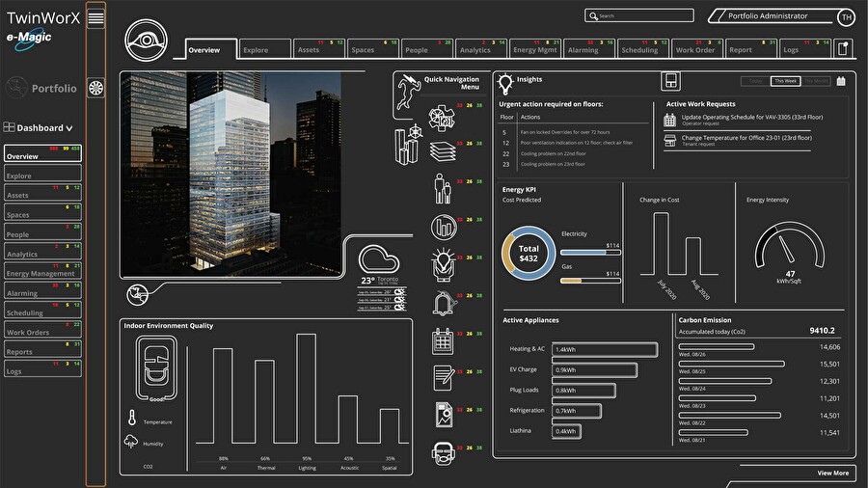Click the buildings portfolio icon
This screenshot has width=868, height=488.
pyautogui.click(x=409, y=145)
